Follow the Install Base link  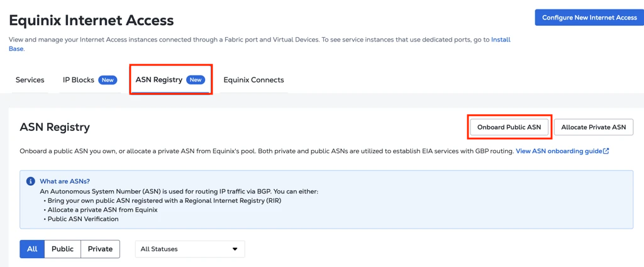501,40
